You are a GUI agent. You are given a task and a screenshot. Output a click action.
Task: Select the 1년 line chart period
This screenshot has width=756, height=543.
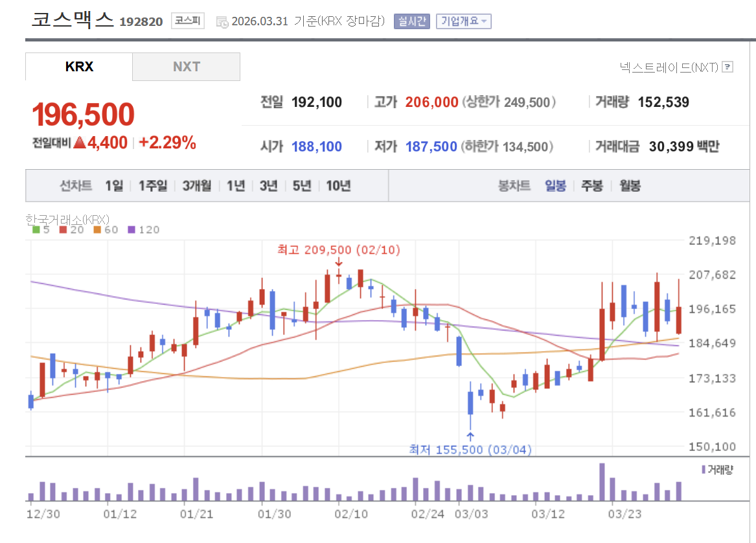[236, 186]
